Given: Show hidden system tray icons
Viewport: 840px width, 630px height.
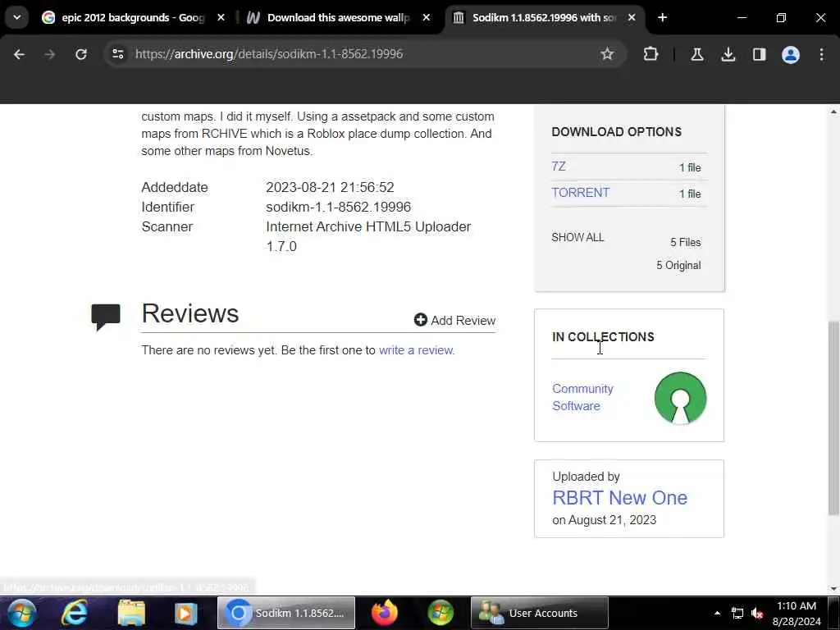Looking at the screenshot, I should coord(717,614).
